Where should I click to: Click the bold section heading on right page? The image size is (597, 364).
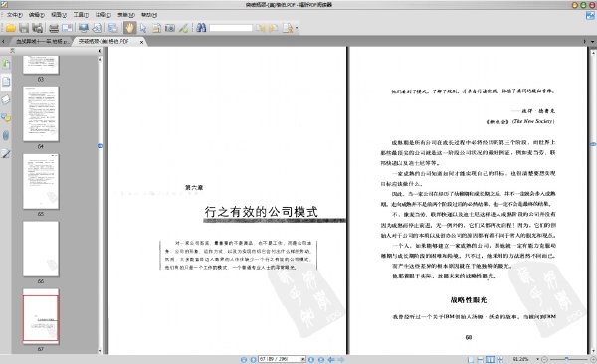tap(469, 300)
